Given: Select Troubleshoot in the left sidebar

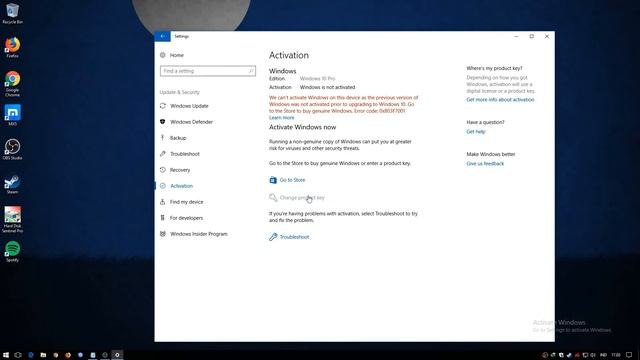Looking at the screenshot, I should click(x=184, y=154).
